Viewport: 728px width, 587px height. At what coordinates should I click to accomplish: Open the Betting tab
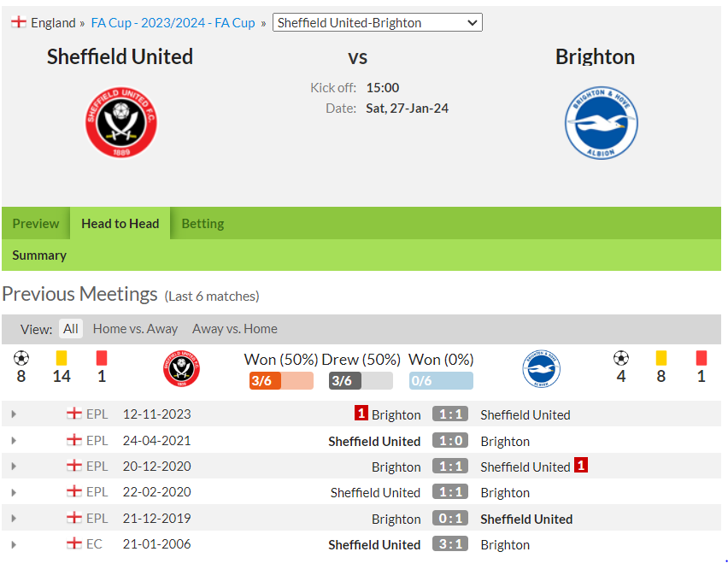coord(203,223)
